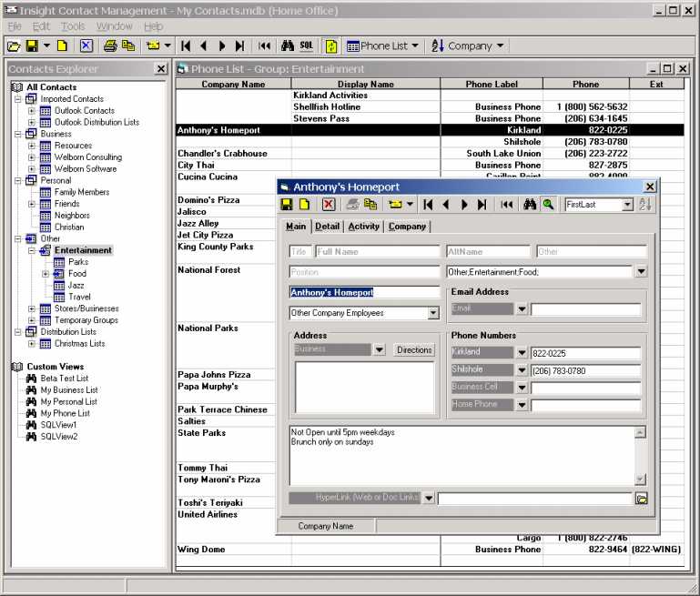Jump to first record in contact dialog
This screenshot has width=700, height=596.
pos(428,205)
